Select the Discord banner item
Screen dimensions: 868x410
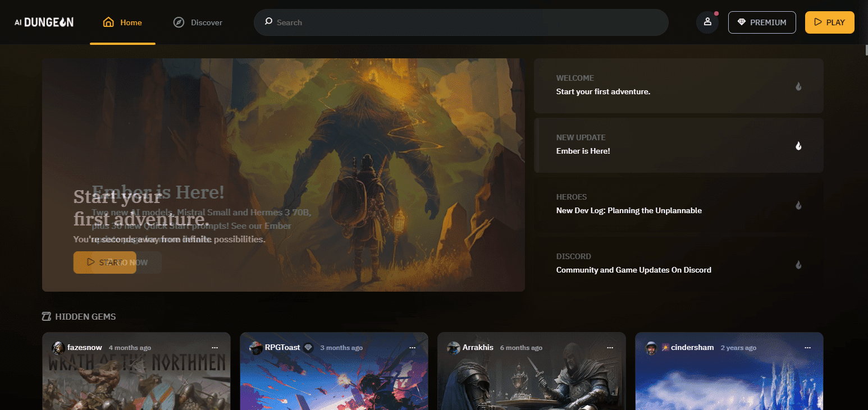coord(679,264)
